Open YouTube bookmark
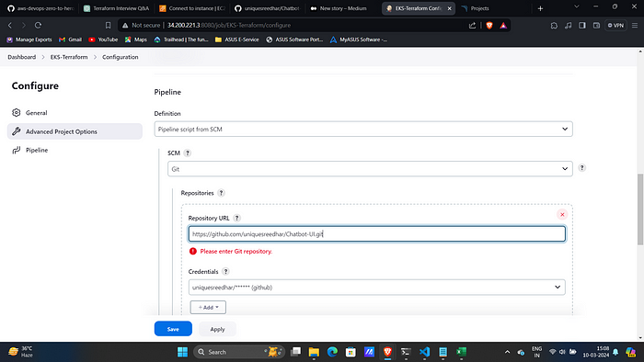Viewport: 644px width, 362px height. 103,40
